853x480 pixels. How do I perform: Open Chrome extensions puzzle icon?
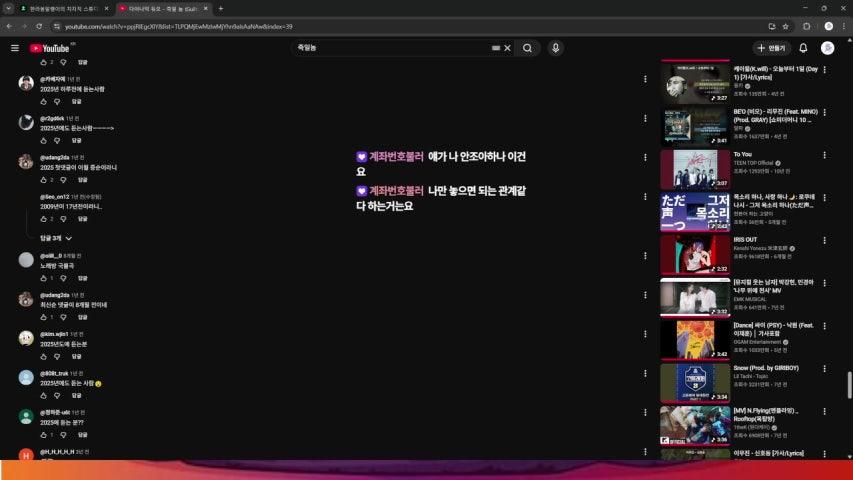click(806, 26)
